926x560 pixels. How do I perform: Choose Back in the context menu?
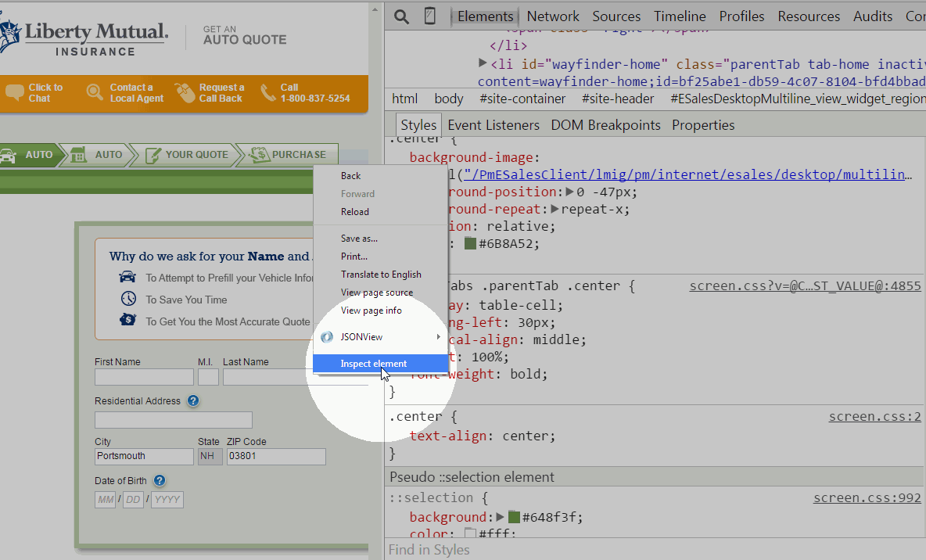click(381, 175)
